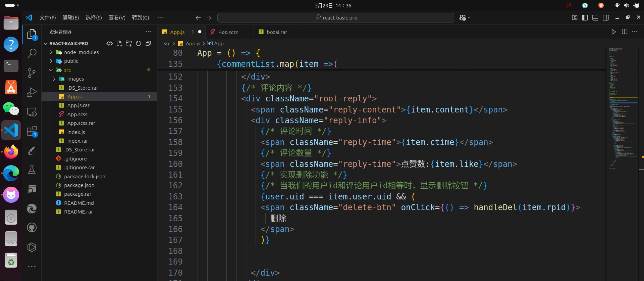
Task: Click the New File icon in explorer
Action: pos(119,43)
